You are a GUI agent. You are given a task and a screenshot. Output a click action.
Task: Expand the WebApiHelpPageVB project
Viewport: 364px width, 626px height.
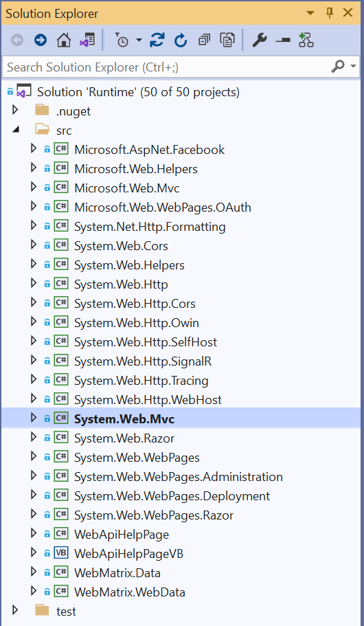pyautogui.click(x=34, y=552)
